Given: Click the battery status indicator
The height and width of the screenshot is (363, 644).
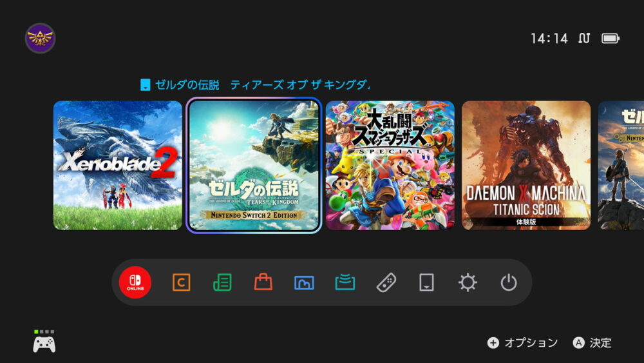Looking at the screenshot, I should (611, 39).
